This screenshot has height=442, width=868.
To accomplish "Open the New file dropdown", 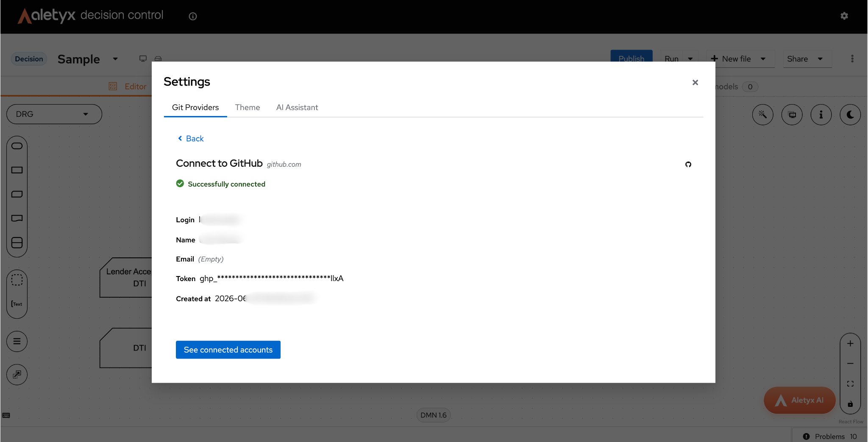I will coord(740,59).
